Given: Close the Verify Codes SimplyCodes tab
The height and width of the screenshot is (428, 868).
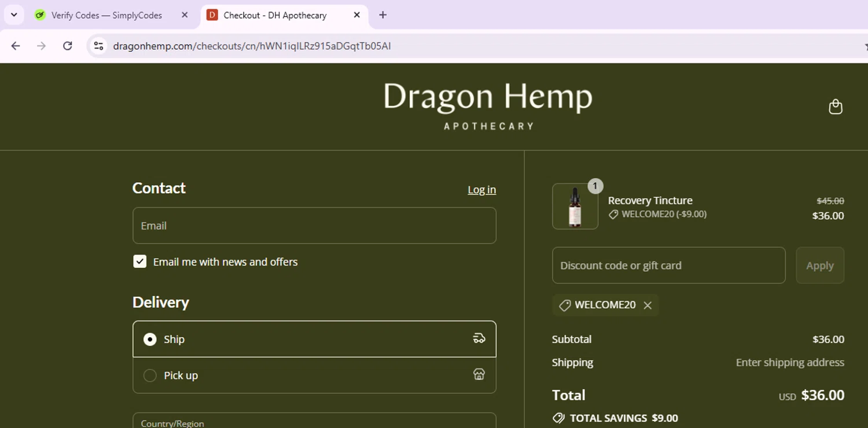Looking at the screenshot, I should [x=185, y=15].
